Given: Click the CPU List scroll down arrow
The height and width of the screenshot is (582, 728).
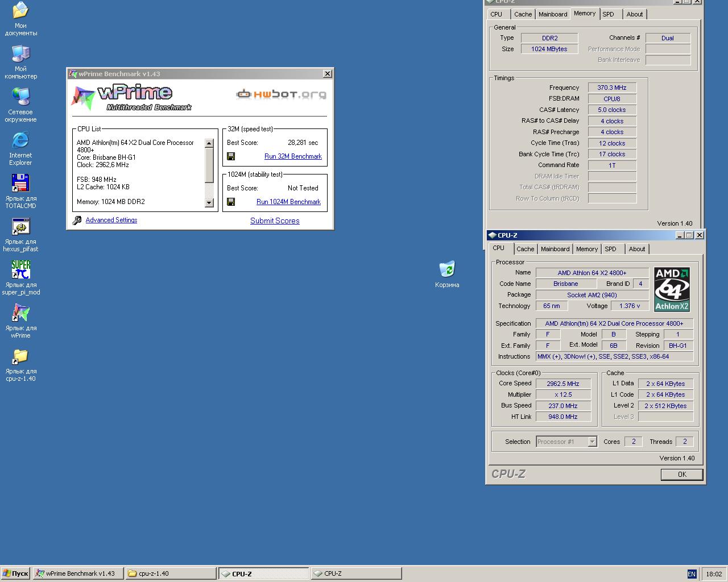Looking at the screenshot, I should tap(209, 202).
